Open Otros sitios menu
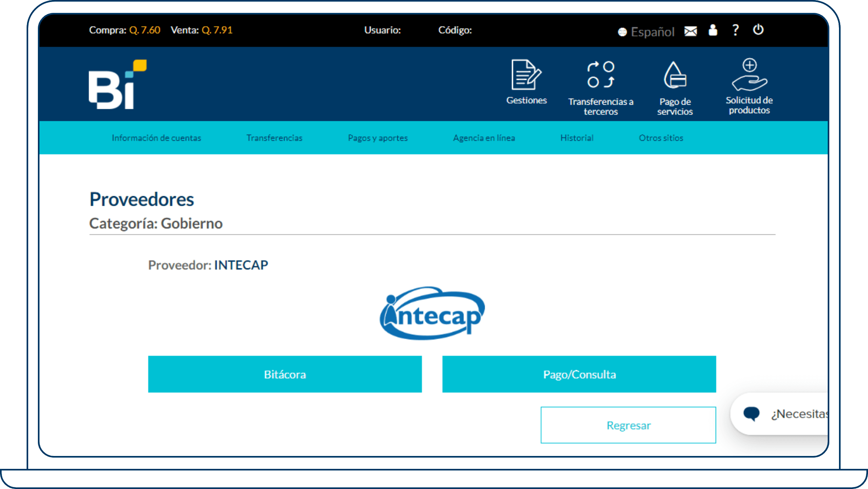The width and height of the screenshot is (868, 489). click(661, 138)
